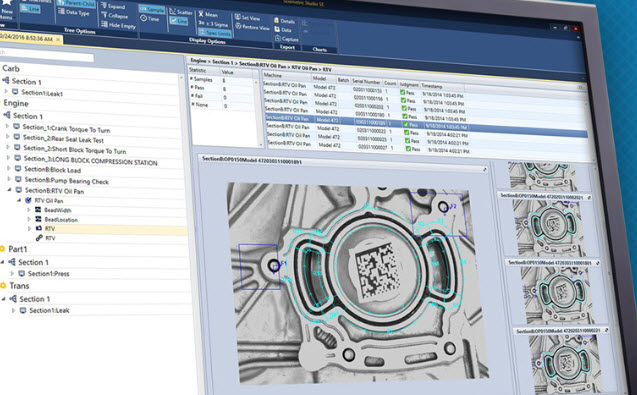The height and width of the screenshot is (395, 637).
Task: Click the camera icon of highlighted RTV row
Action: [x=39, y=228]
